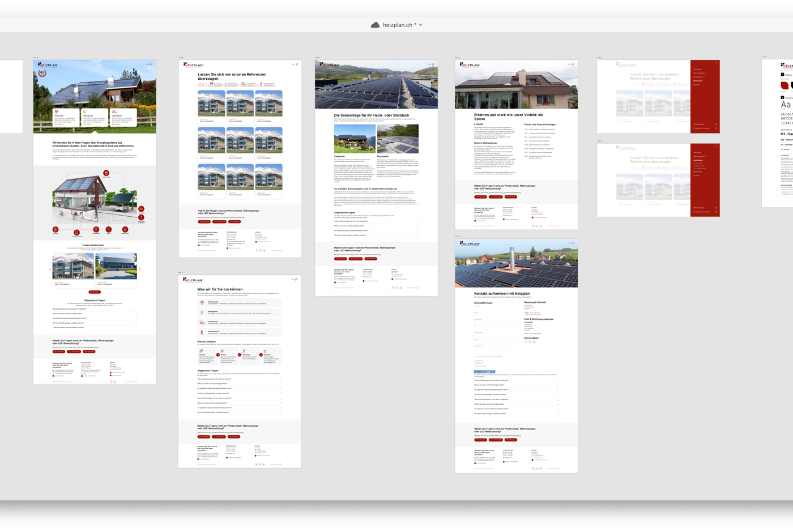The image size is (793, 532).
Task: Click next arrow on the references carousel
Action: 140,269
